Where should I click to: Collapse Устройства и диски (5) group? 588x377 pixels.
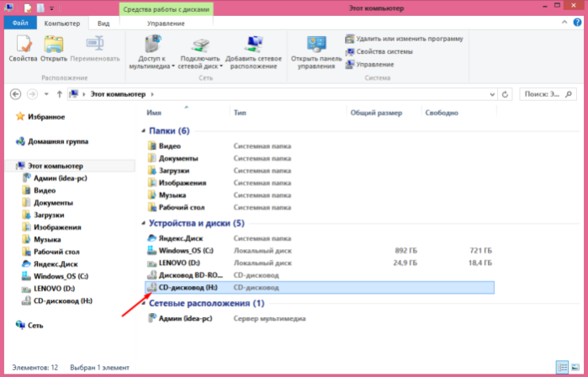(143, 223)
